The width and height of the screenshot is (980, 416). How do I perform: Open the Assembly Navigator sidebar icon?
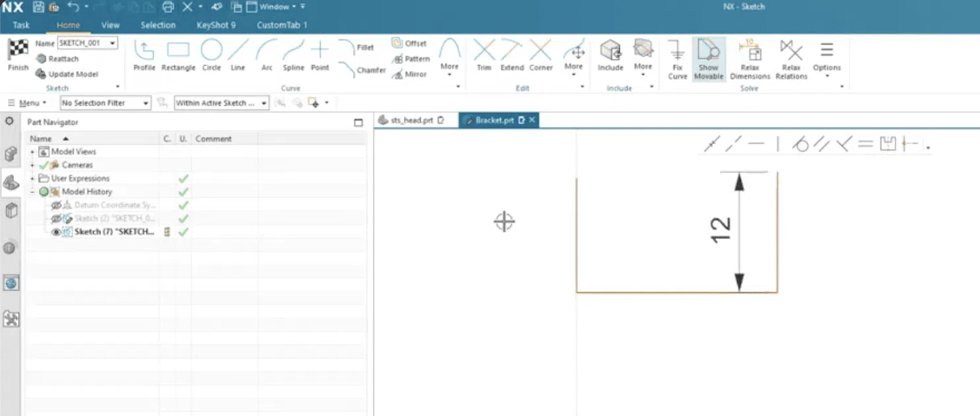[11, 155]
